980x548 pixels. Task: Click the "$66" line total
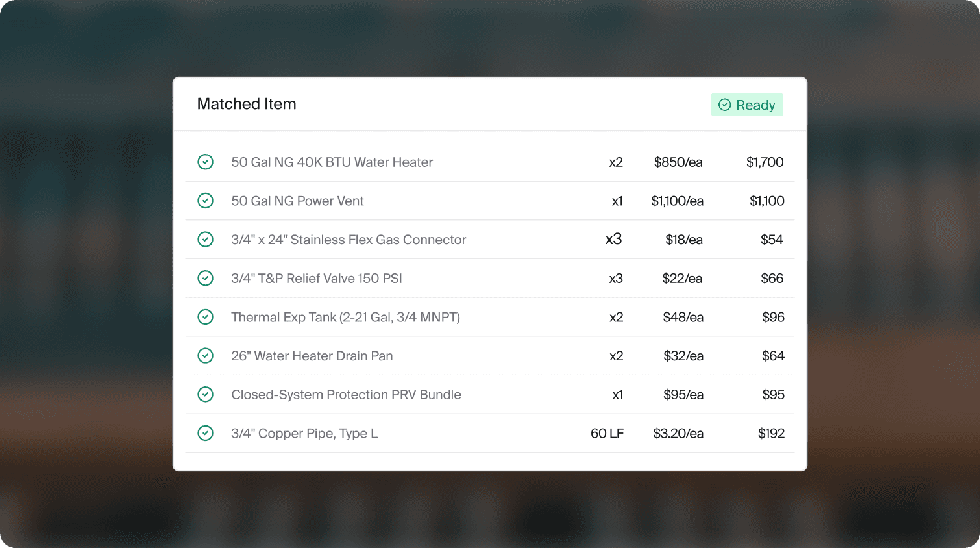[772, 279]
